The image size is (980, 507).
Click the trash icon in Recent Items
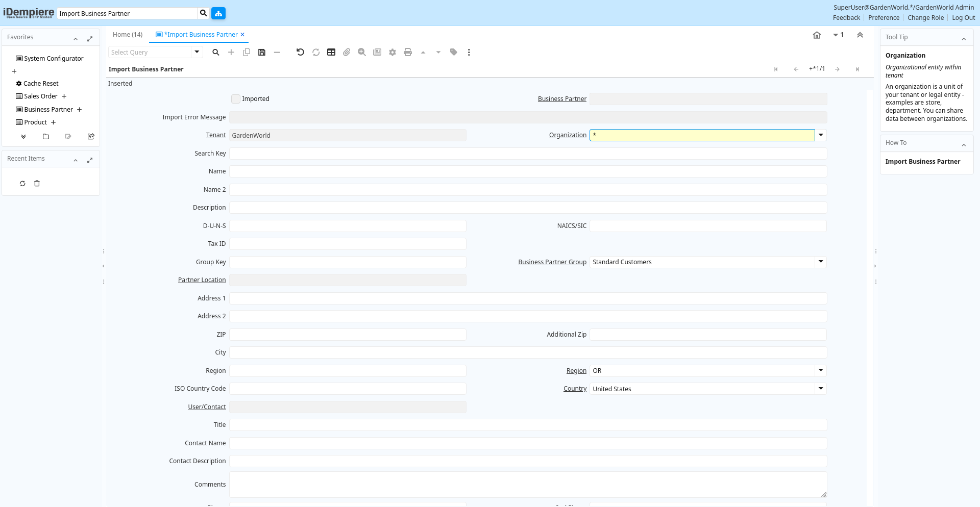point(37,184)
